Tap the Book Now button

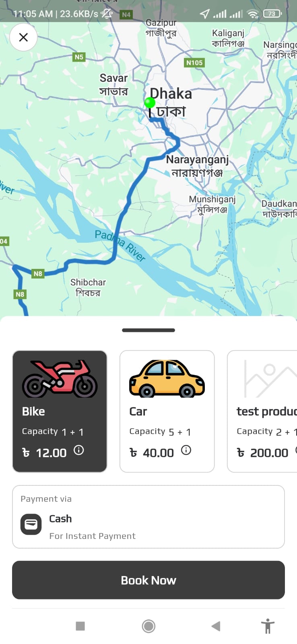click(148, 580)
